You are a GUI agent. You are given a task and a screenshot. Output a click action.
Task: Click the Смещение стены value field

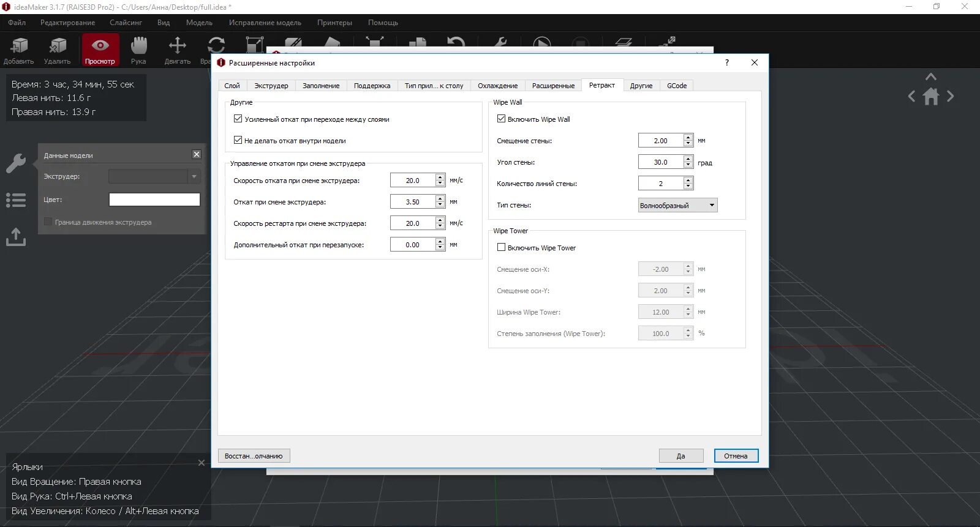pos(660,141)
